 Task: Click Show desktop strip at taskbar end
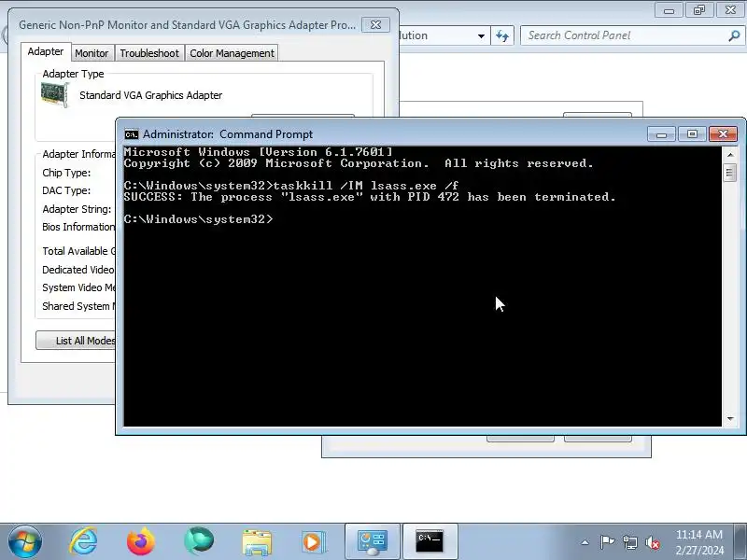(x=740, y=542)
